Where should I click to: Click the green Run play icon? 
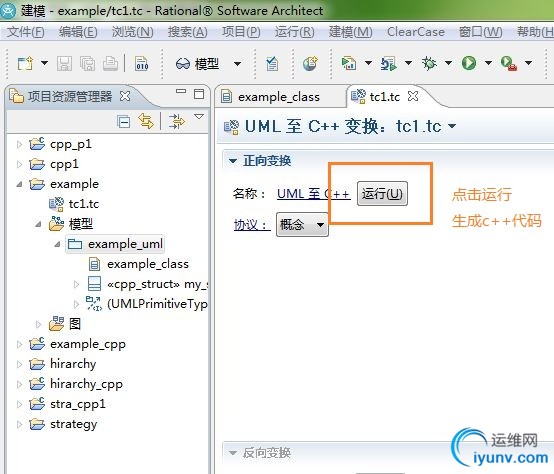pos(469,63)
